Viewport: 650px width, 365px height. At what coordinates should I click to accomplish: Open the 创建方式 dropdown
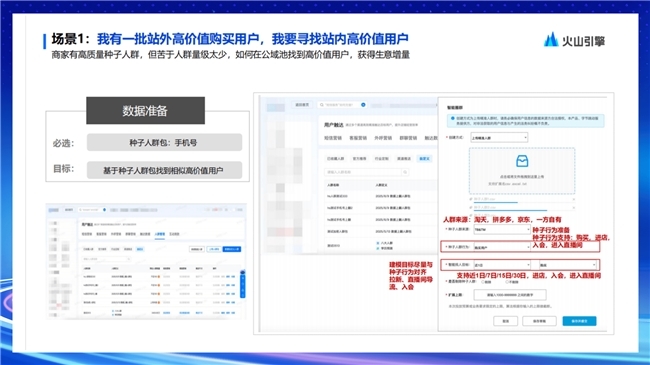point(499,137)
